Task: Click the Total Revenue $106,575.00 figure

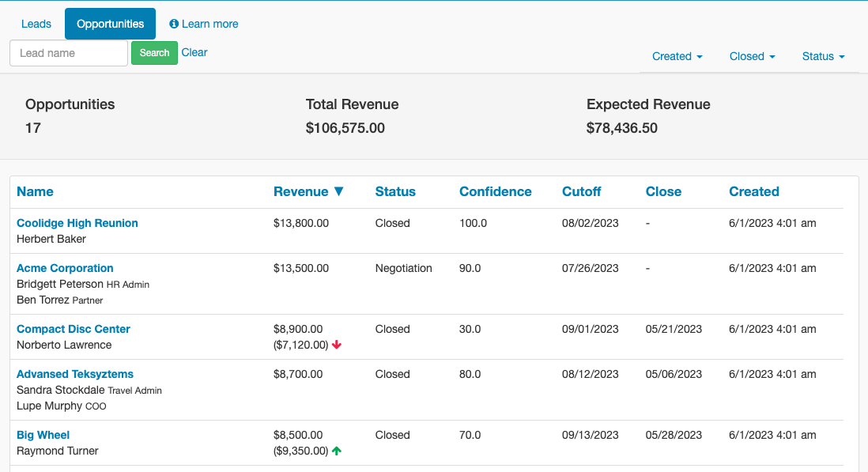Action: tap(345, 128)
